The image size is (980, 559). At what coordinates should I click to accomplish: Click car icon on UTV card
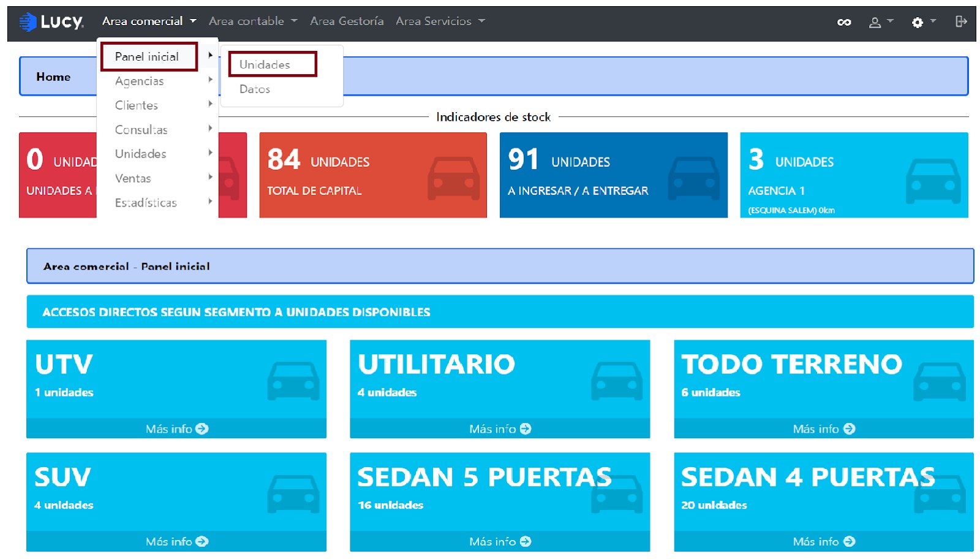293,381
